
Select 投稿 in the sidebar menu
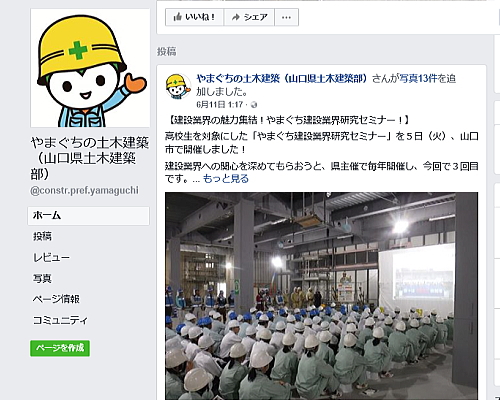coord(42,236)
